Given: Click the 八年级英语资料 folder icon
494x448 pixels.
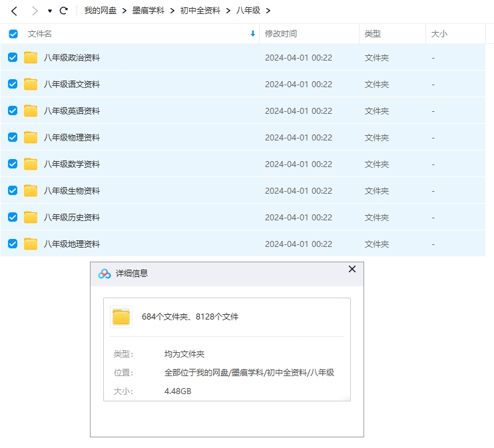Looking at the screenshot, I should 31,111.
